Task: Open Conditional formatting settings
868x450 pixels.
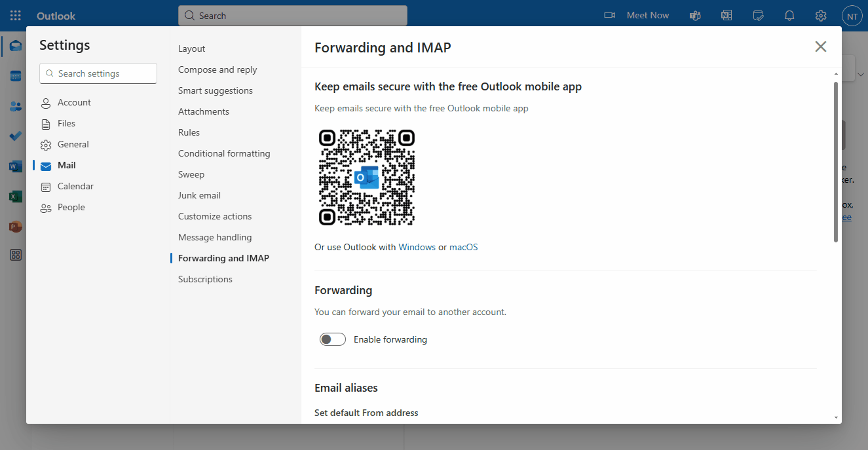Action: (x=224, y=153)
